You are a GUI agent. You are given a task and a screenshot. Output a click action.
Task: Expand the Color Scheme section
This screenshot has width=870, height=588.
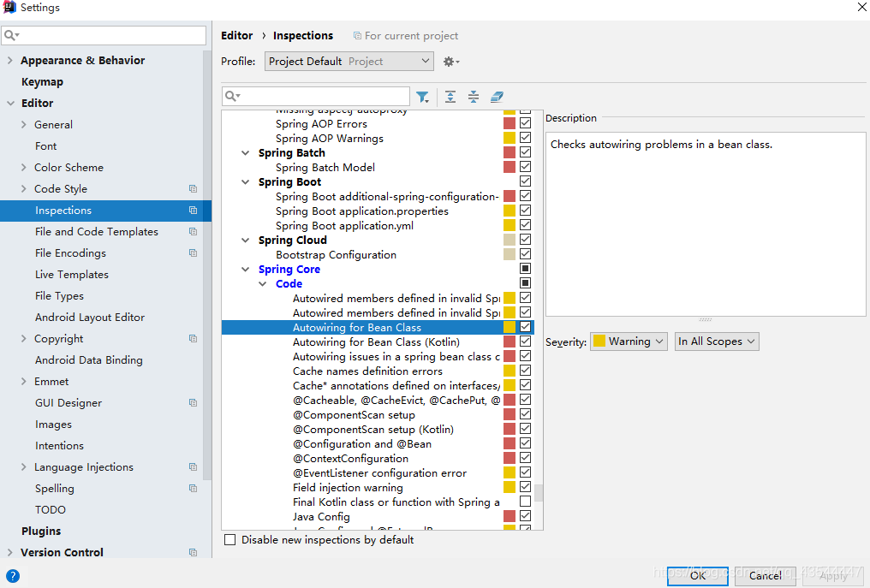[23, 167]
